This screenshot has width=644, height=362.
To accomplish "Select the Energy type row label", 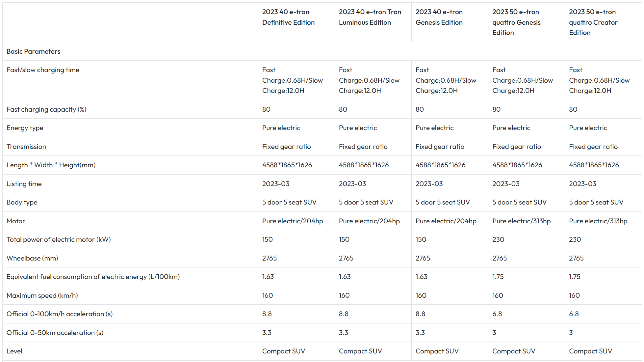I will coord(25,128).
